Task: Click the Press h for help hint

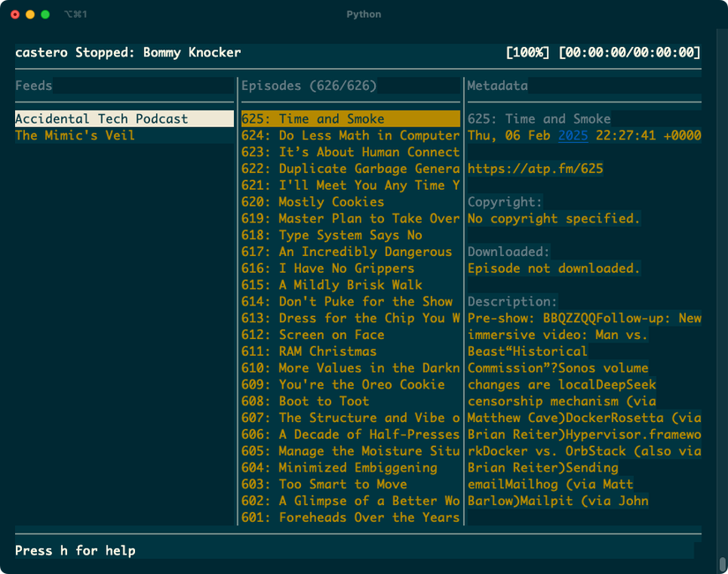Action: pyautogui.click(x=75, y=549)
